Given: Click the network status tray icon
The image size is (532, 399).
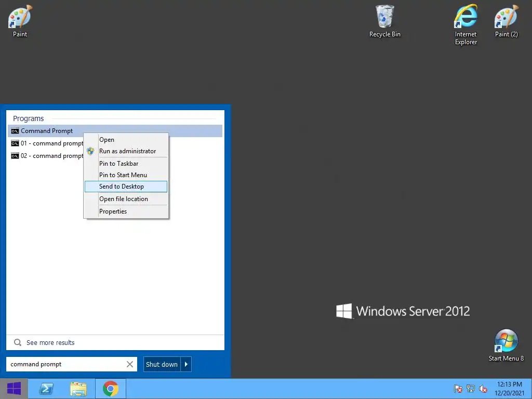Looking at the screenshot, I should pos(471,389).
